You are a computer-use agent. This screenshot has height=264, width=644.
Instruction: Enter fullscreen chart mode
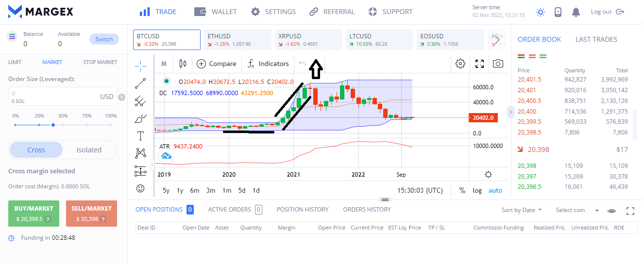pyautogui.click(x=479, y=64)
